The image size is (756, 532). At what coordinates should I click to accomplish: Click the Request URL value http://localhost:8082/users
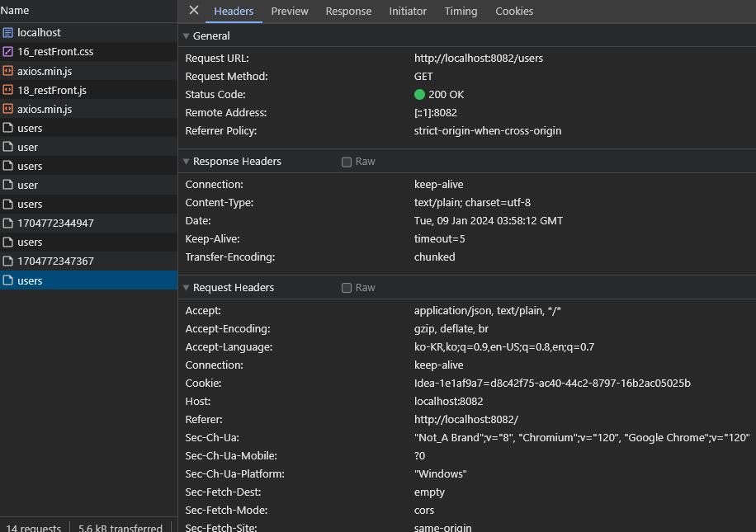(479, 59)
